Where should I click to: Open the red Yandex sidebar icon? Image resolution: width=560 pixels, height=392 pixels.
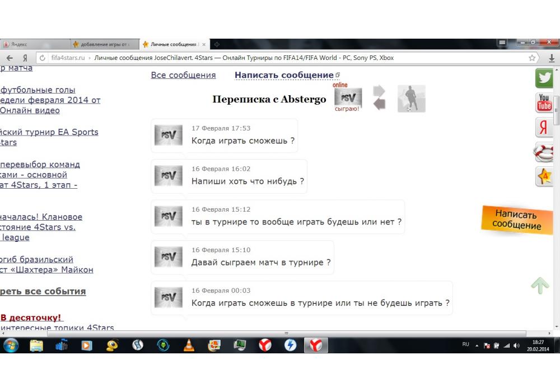(544, 127)
